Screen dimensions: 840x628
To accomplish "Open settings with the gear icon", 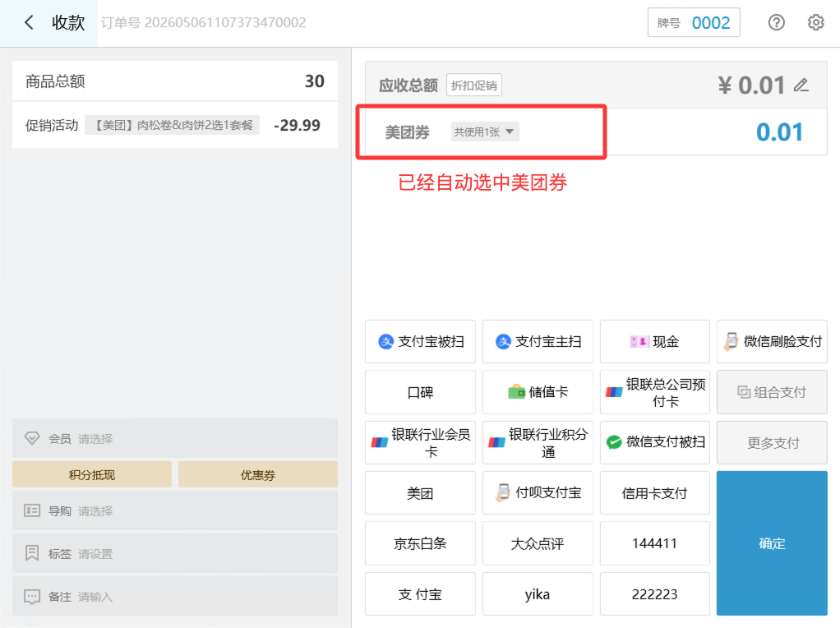I will pos(815,22).
